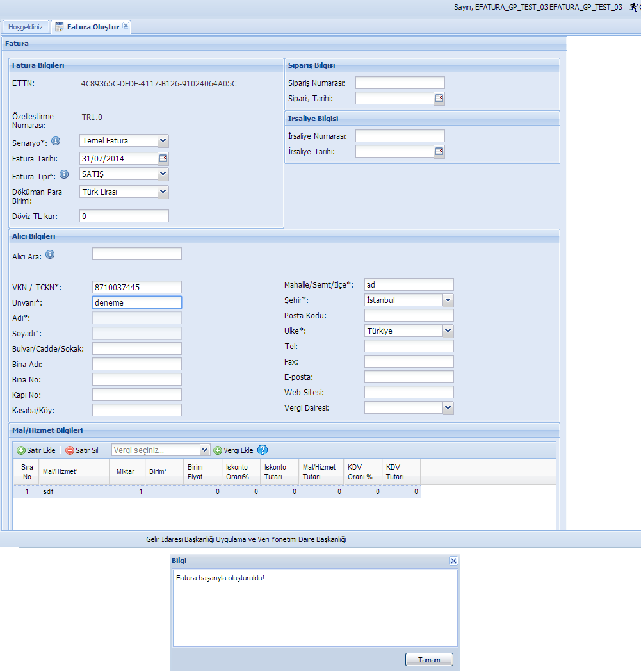
Task: Click the blue help icon in Mal/Hizmet toolbar
Action: coord(262,450)
